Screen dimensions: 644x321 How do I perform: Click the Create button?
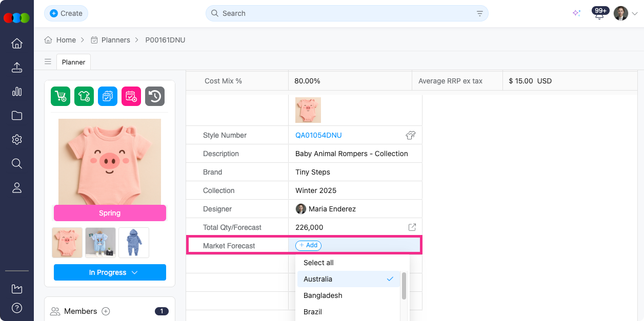click(x=66, y=13)
